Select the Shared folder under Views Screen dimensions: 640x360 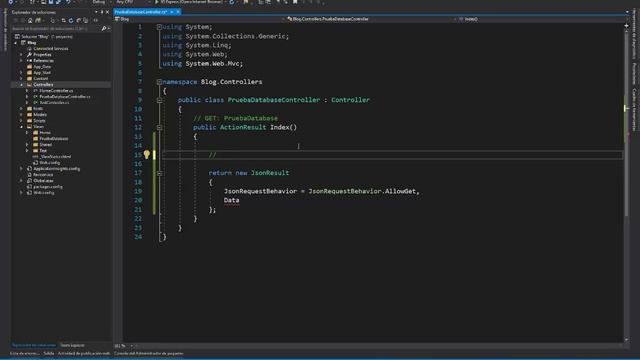45,144
